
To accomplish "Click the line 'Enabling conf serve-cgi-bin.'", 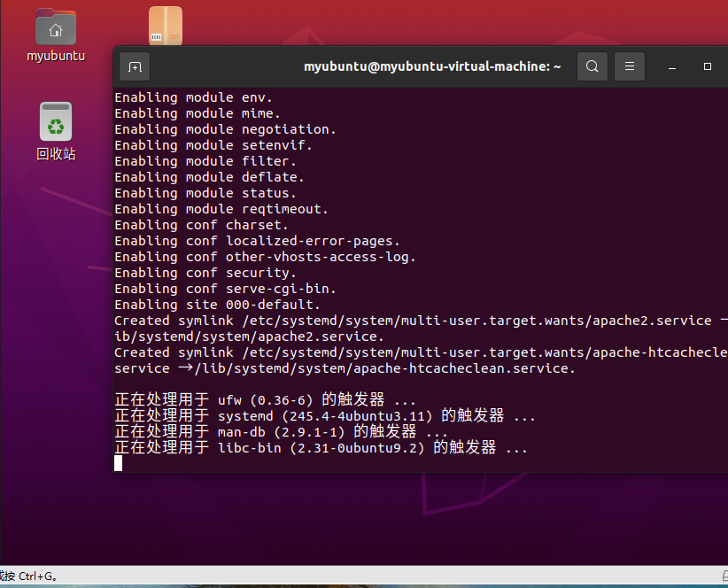I will 225,289.
